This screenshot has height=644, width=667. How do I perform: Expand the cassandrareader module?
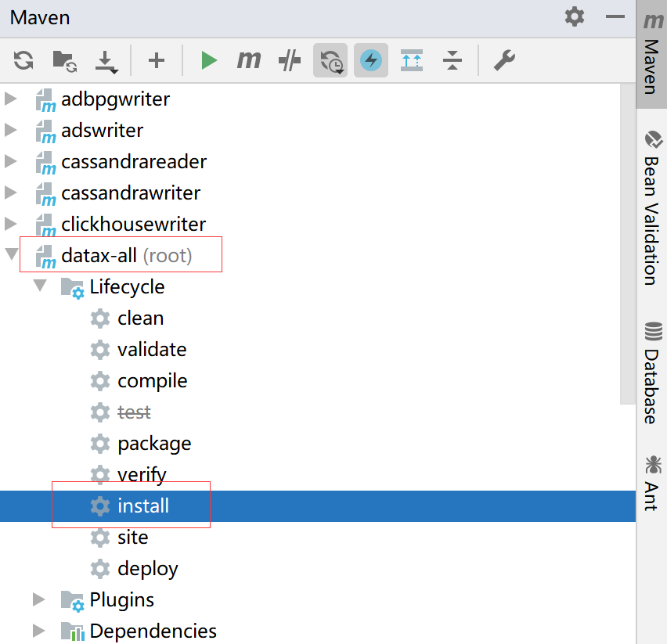click(x=11, y=161)
